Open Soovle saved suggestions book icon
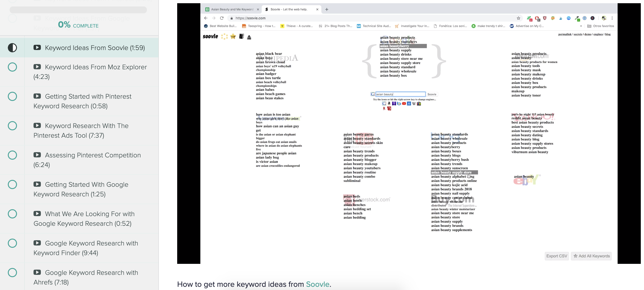This screenshot has width=644, height=290. coord(241,36)
